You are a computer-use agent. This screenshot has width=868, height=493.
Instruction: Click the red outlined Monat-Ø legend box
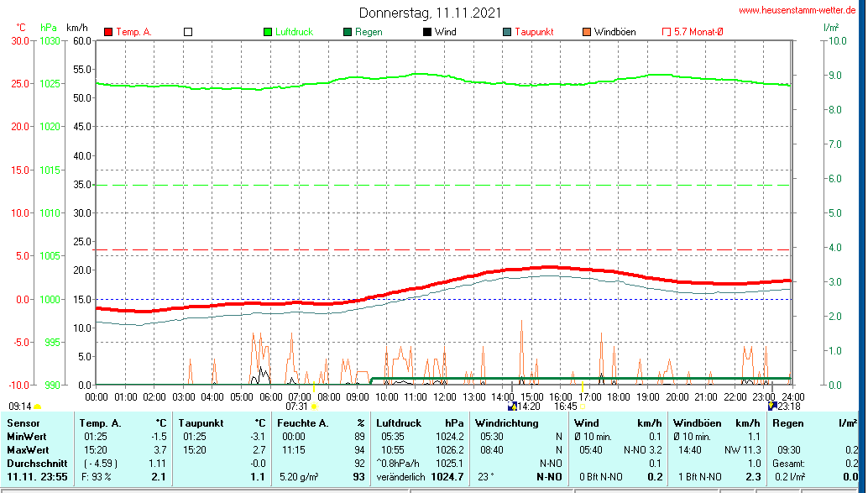point(667,32)
